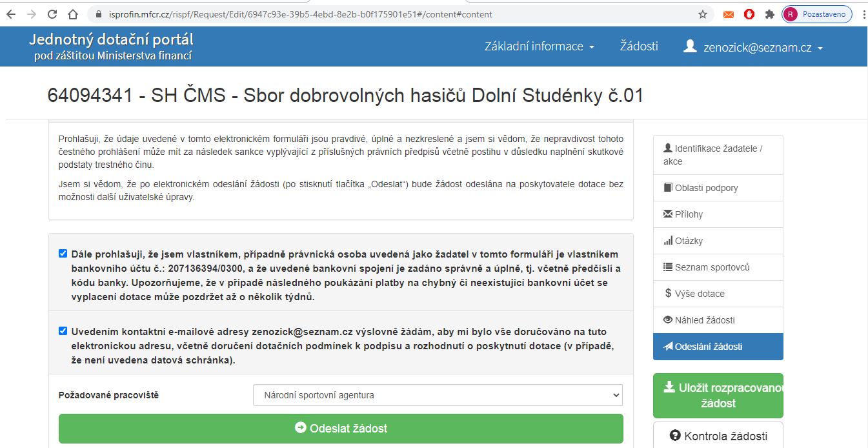Navigate back with browser back arrow
Viewport: 868px width, 448px height.
click(12, 14)
